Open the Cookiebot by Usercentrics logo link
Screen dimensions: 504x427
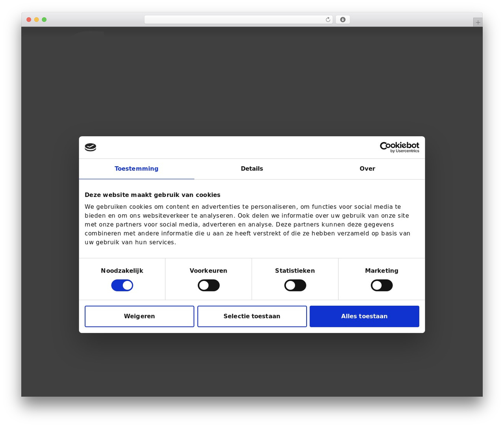click(x=399, y=147)
